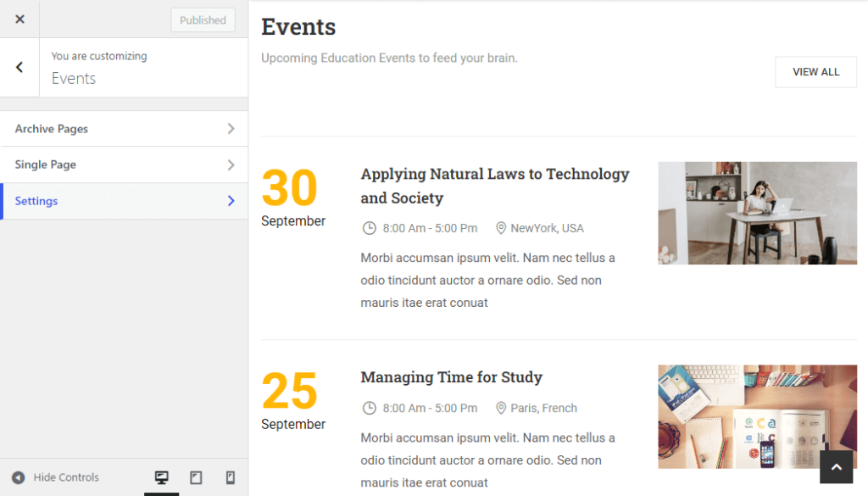Open the Managing Time for Study event title

[452, 377]
